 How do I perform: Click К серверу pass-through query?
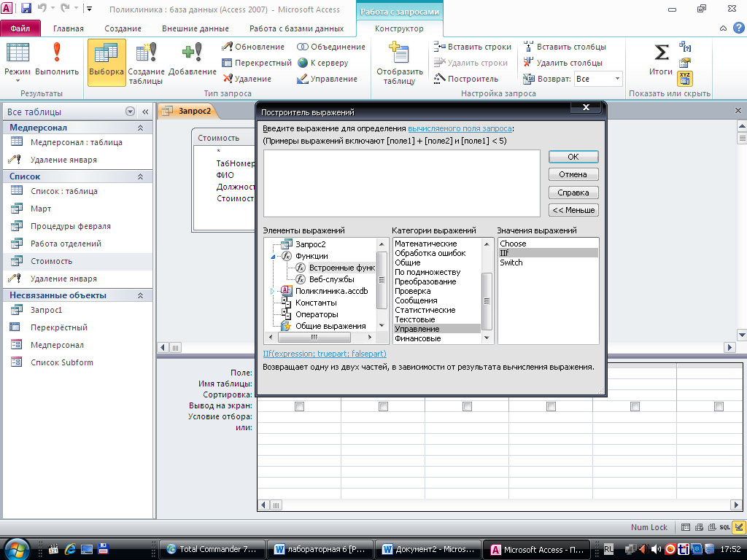click(x=322, y=63)
